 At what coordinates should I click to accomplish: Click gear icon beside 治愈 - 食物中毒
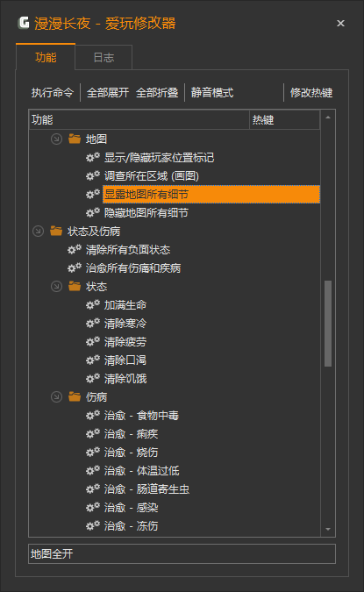[92, 415]
